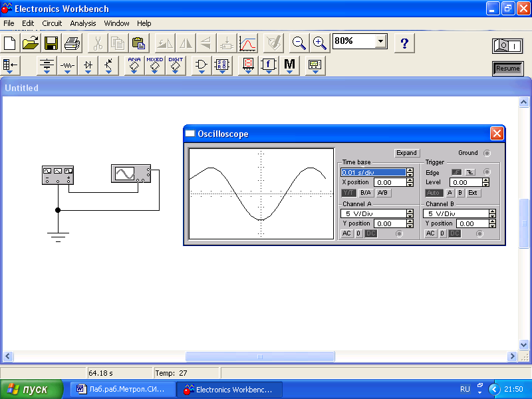The width and height of the screenshot is (532, 399).
Task: Set Channel A coupling to AC
Action: click(346, 233)
